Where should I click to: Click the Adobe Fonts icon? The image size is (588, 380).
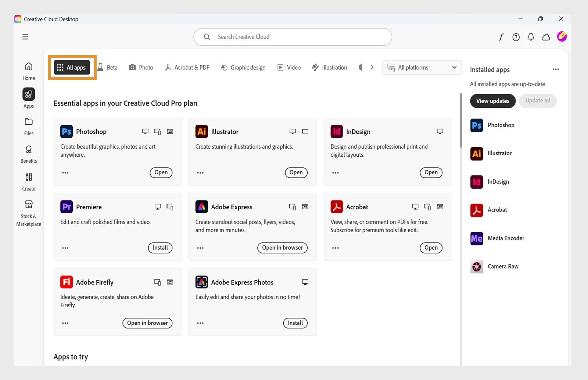tap(501, 37)
